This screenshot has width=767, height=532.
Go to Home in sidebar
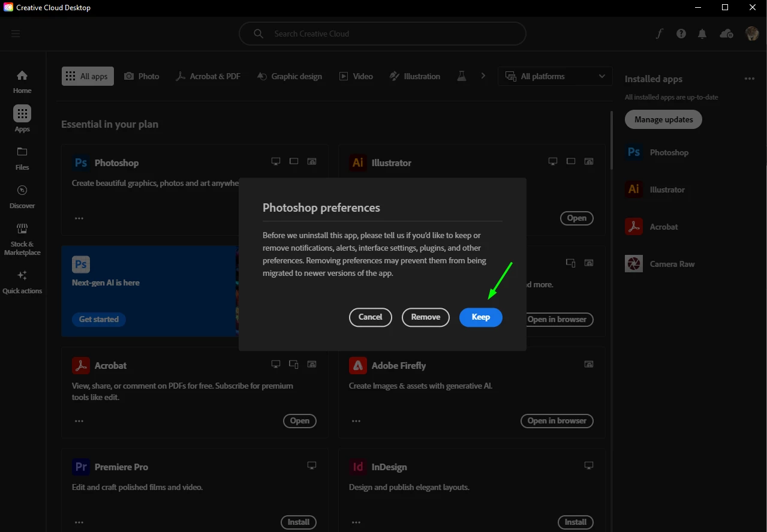coord(22,82)
